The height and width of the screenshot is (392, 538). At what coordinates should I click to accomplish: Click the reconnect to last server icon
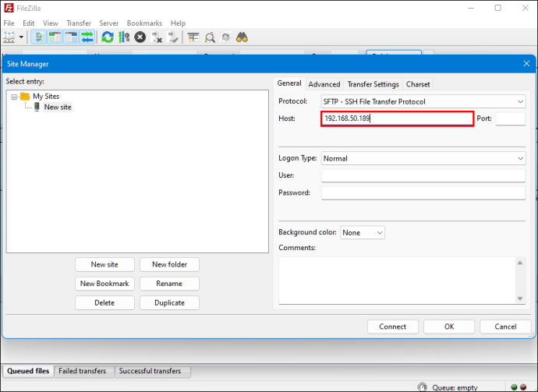pos(172,37)
